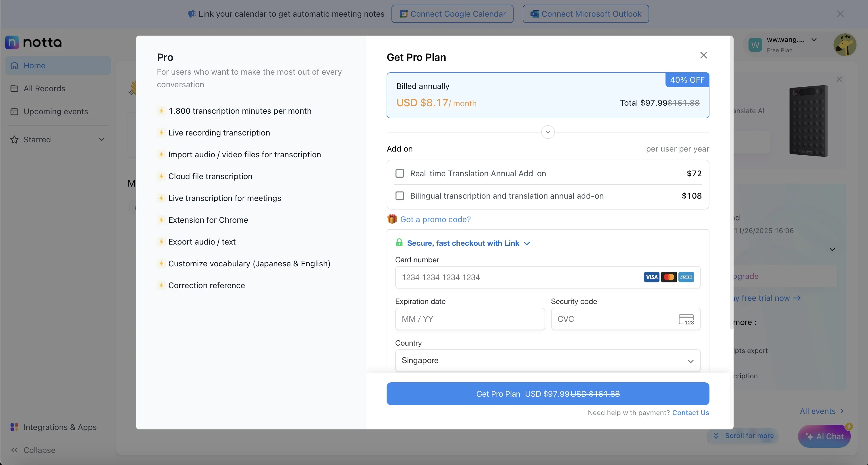Select the All Records folder icon
Image resolution: width=868 pixels, height=465 pixels.
click(x=14, y=88)
